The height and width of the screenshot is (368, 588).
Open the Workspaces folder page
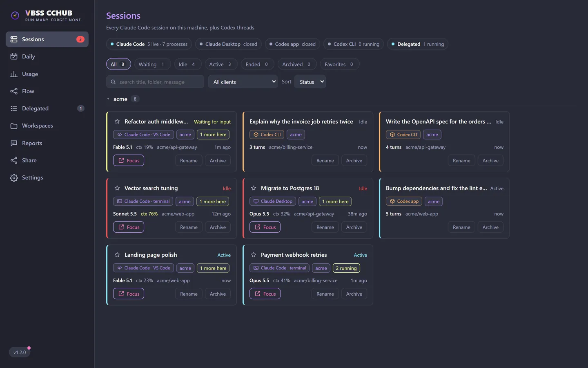tap(47, 126)
